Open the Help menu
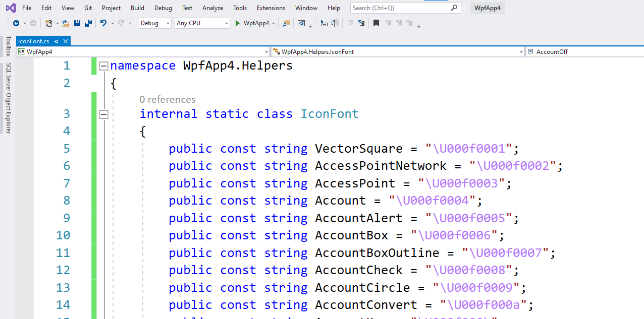644x319 pixels. click(334, 8)
